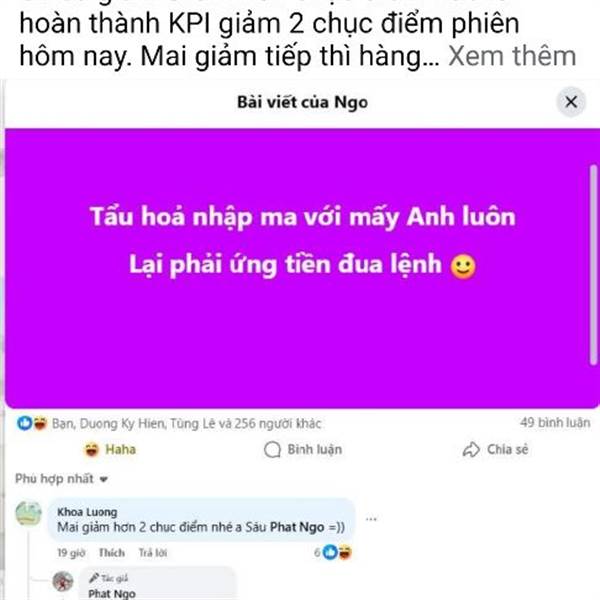Click the tagged Phat Ngo mention in comment
Screen dimensions: 600x600
pos(297,527)
